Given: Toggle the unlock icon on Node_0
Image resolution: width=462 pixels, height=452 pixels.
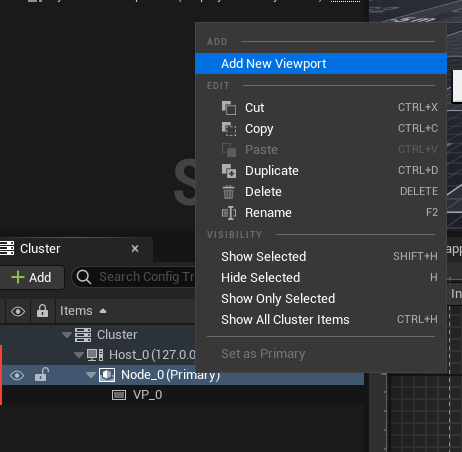Looking at the screenshot, I should pyautogui.click(x=42, y=374).
